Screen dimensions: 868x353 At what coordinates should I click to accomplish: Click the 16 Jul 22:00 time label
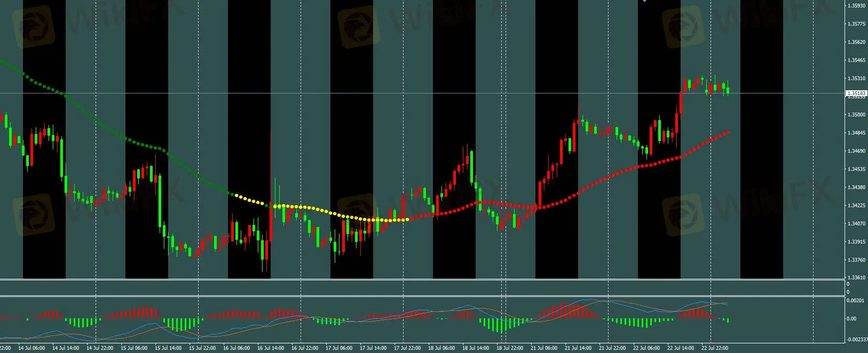click(305, 348)
